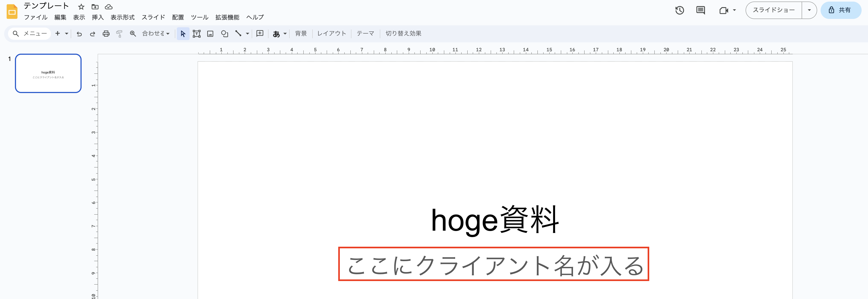Expand the スライドショー dropdown arrow
The image size is (868, 299).
809,10
